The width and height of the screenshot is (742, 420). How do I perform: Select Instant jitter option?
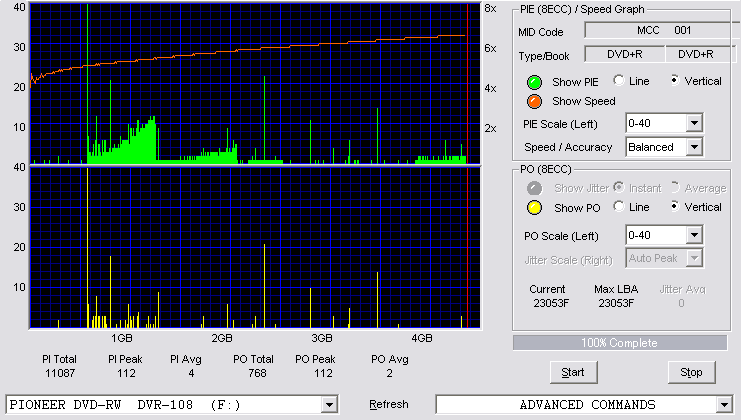coord(619,187)
